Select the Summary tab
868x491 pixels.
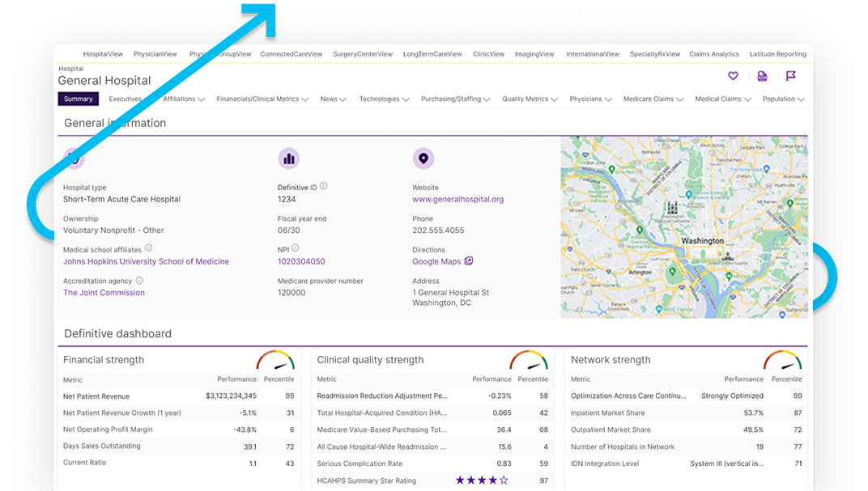(x=78, y=99)
